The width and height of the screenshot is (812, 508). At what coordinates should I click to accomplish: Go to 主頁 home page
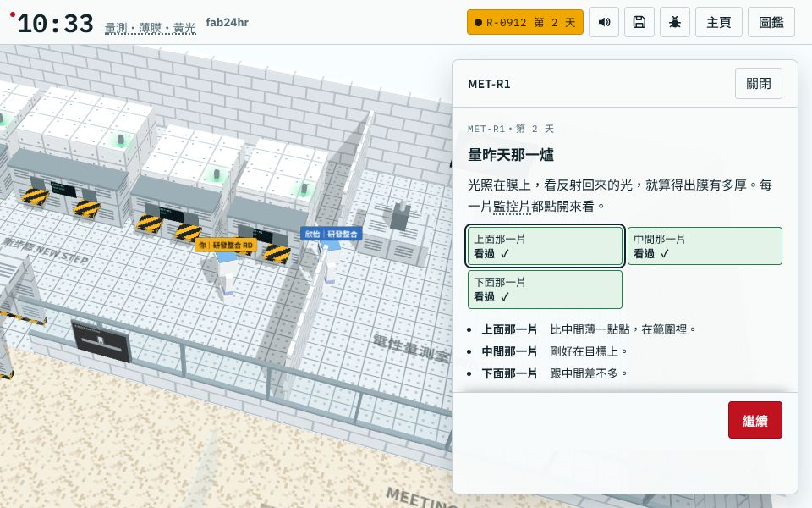(x=718, y=22)
